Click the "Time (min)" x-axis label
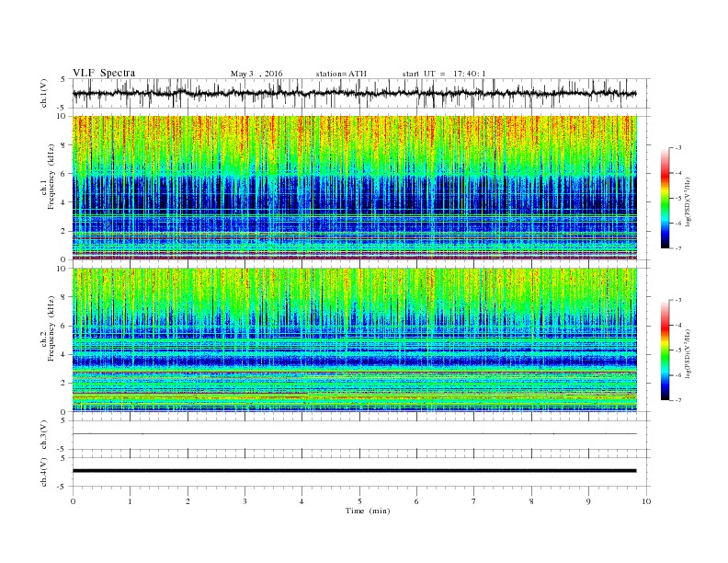 coord(368,511)
